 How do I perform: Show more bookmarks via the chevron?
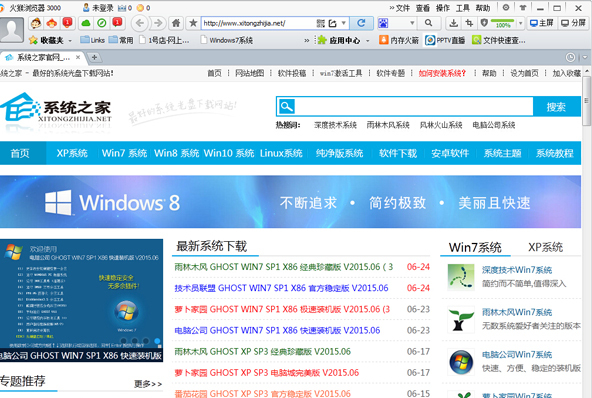coord(307,40)
